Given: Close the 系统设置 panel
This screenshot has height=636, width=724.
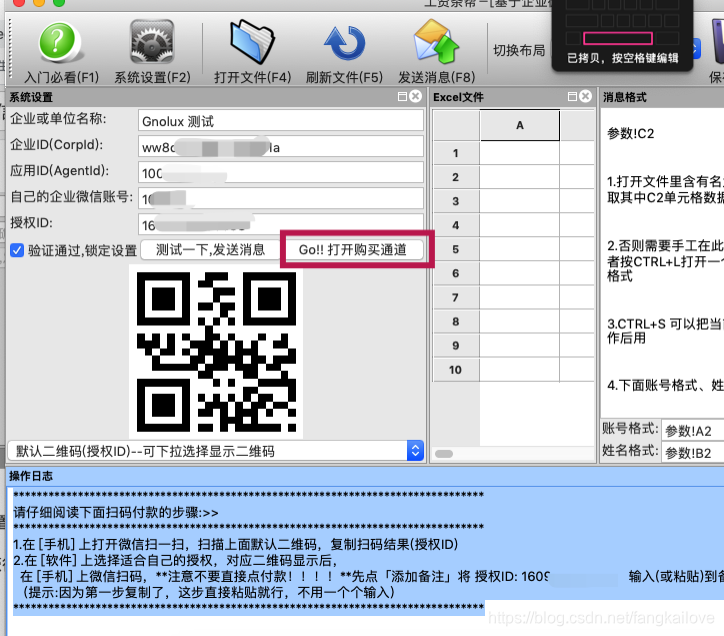Looking at the screenshot, I should [416, 96].
